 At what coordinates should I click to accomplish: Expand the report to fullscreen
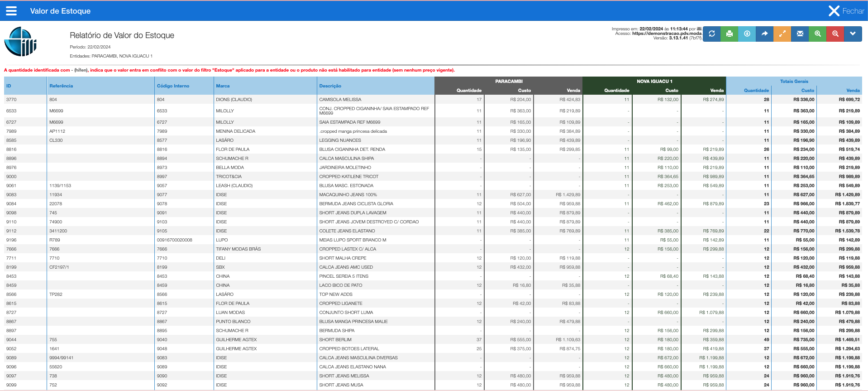click(782, 34)
